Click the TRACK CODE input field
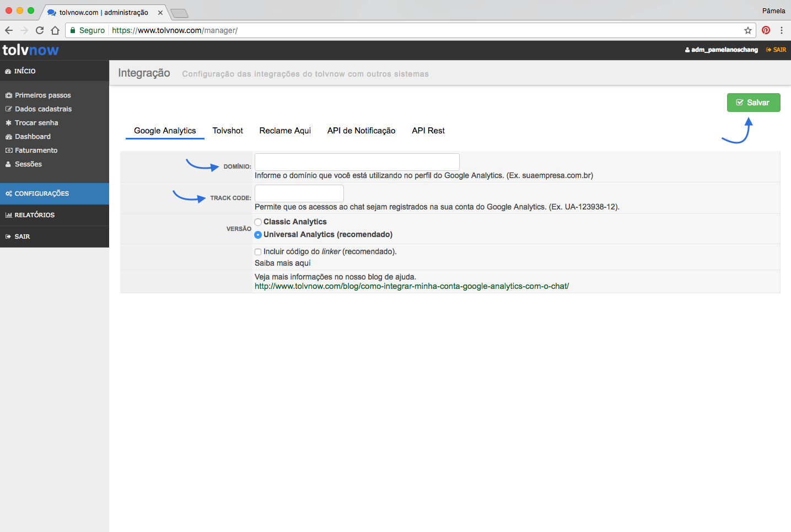The image size is (791, 532). (299, 194)
